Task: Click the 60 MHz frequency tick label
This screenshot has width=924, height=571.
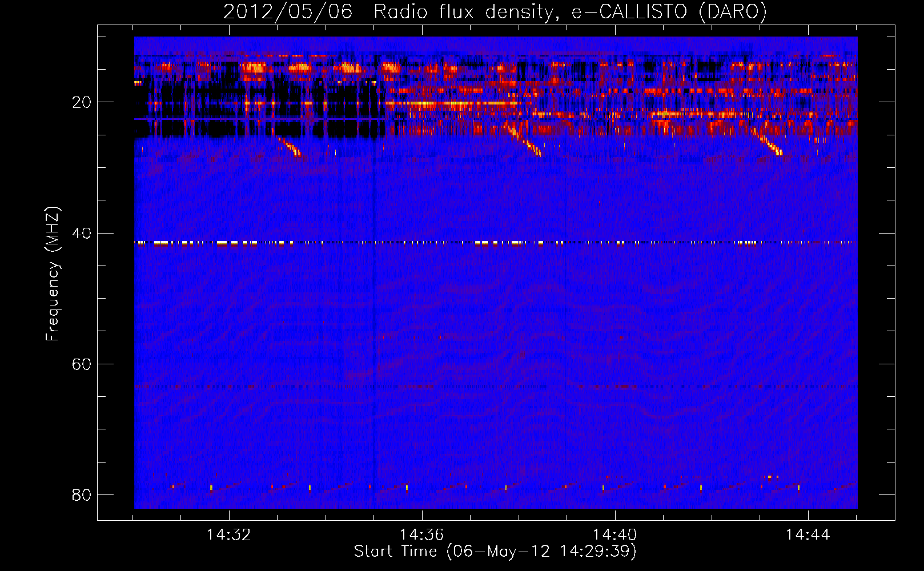Action: click(82, 364)
